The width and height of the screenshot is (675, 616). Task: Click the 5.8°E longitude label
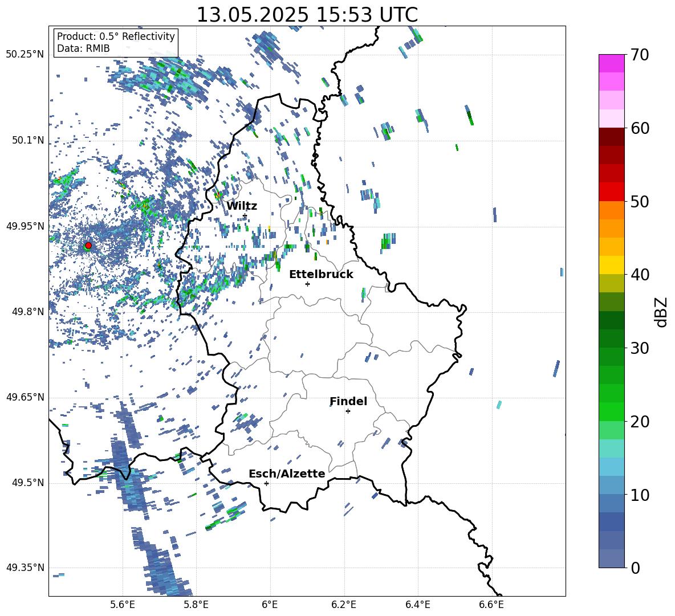(x=196, y=605)
